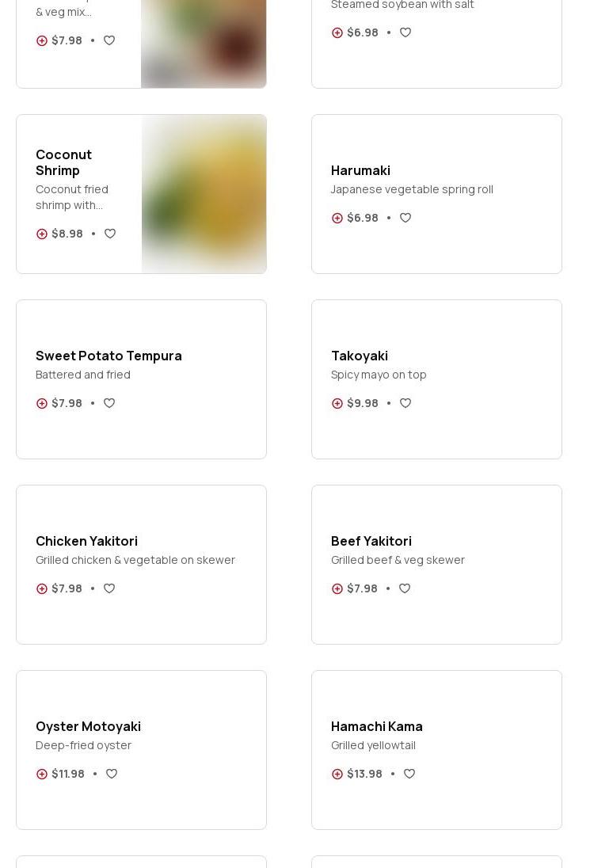The height and width of the screenshot is (868, 594).
Task: Toggle favorite heart for Harumaki
Action: coord(406,218)
